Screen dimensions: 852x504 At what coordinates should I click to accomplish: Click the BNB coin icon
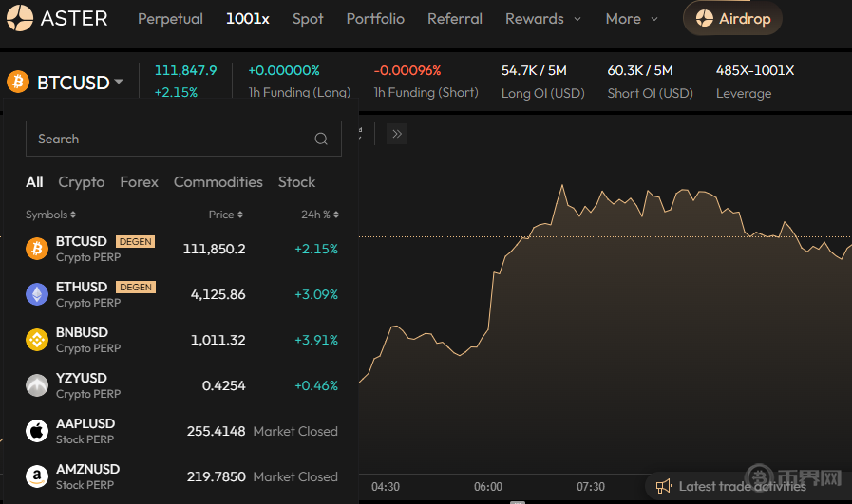pyautogui.click(x=37, y=340)
